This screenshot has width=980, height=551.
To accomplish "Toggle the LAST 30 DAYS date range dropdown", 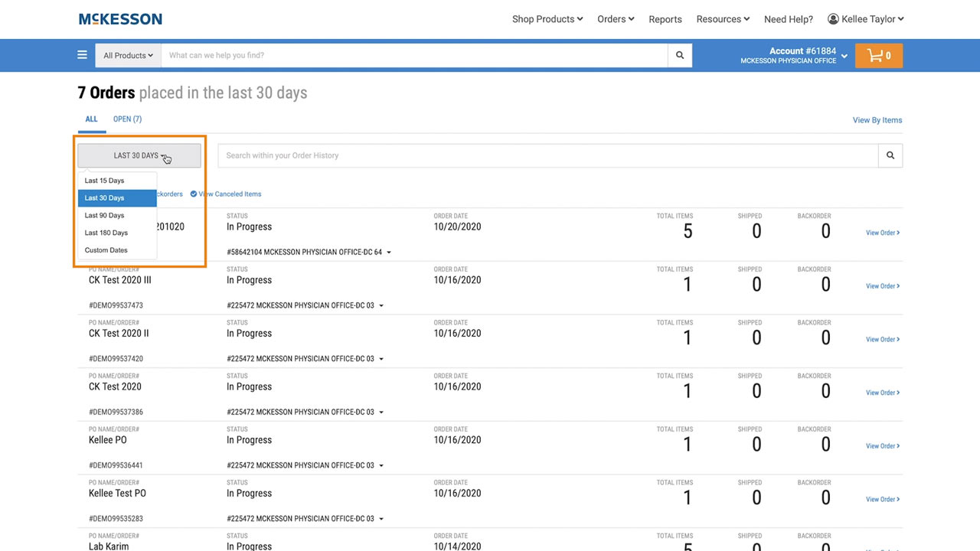I will pos(139,155).
